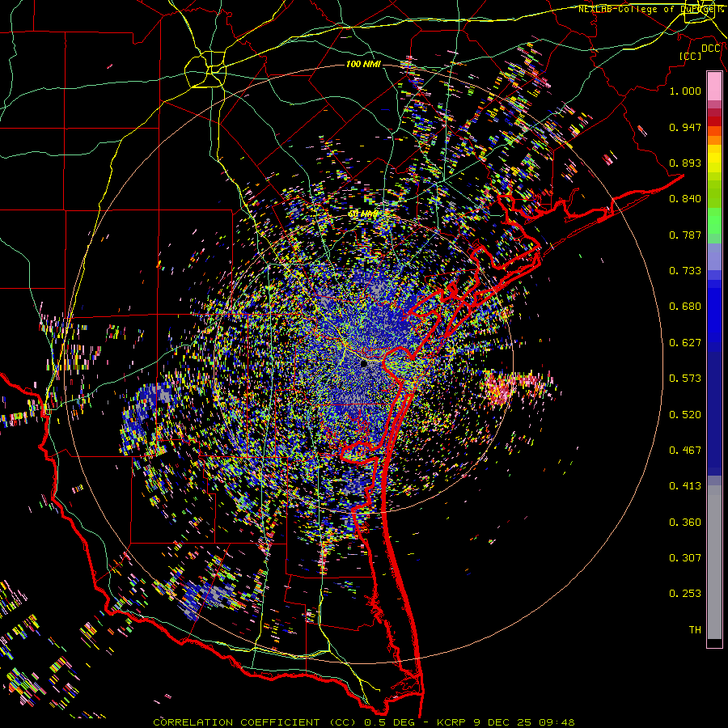Viewport: 728px width, 728px height.
Task: Select the 0.733 scale value
Action: coord(685,271)
